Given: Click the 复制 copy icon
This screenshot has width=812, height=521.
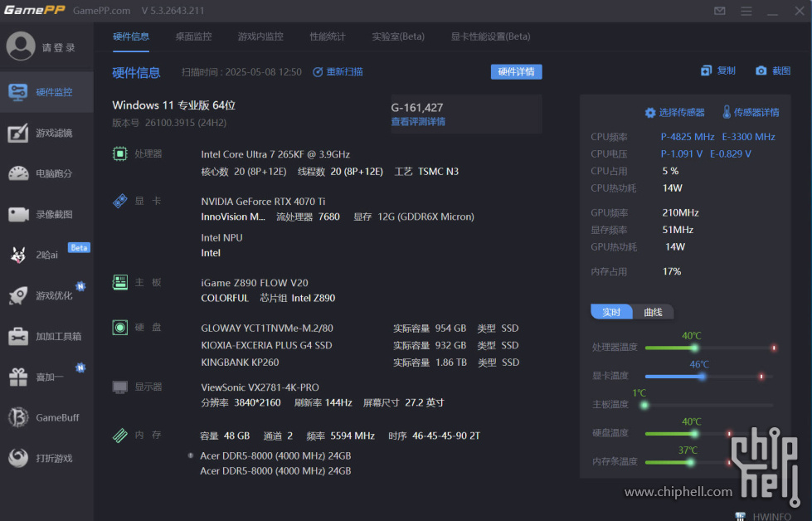Looking at the screenshot, I should (x=707, y=71).
